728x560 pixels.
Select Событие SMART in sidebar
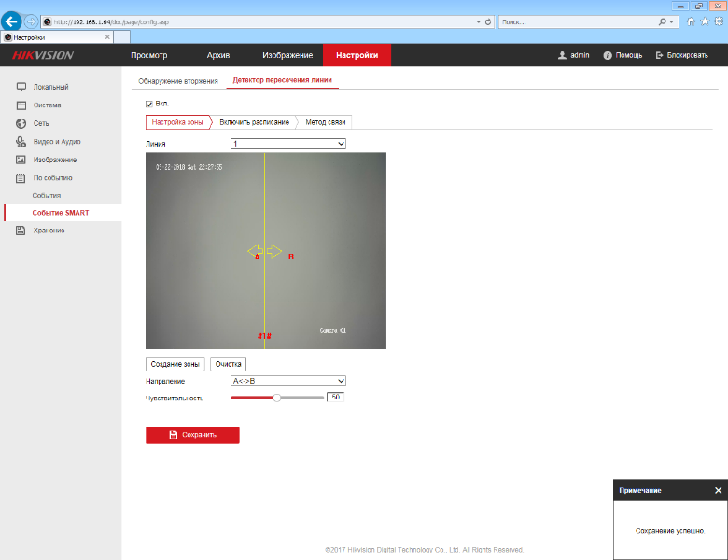tap(61, 213)
